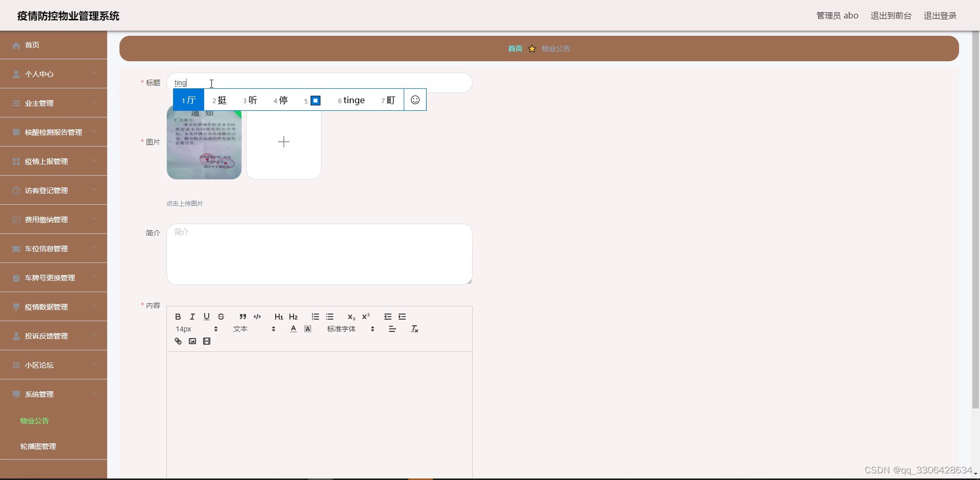Click the home icon in the sidebar

(16, 45)
